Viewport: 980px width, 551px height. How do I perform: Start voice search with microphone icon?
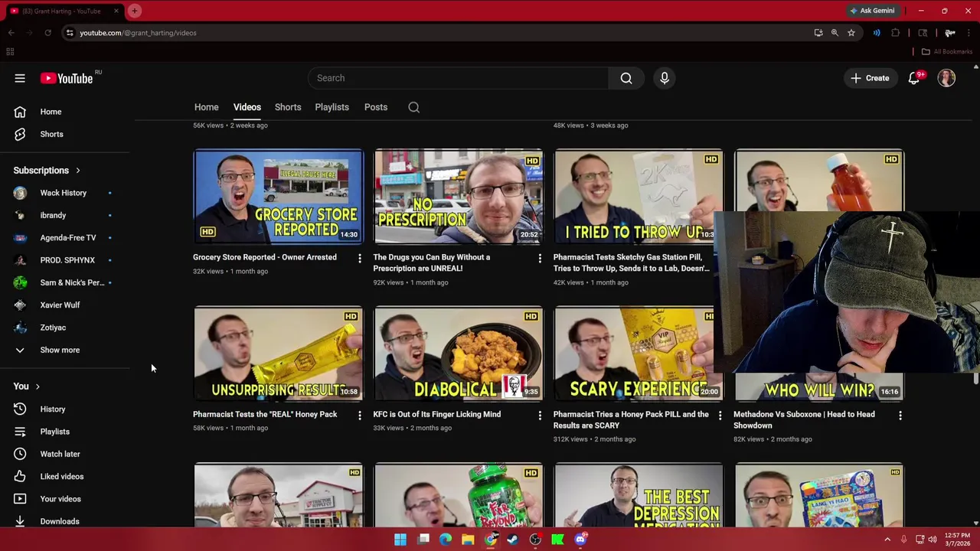(x=665, y=78)
